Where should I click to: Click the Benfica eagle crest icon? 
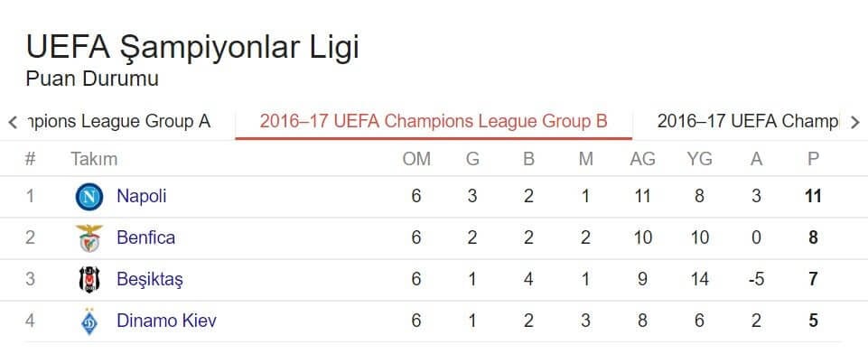89,238
